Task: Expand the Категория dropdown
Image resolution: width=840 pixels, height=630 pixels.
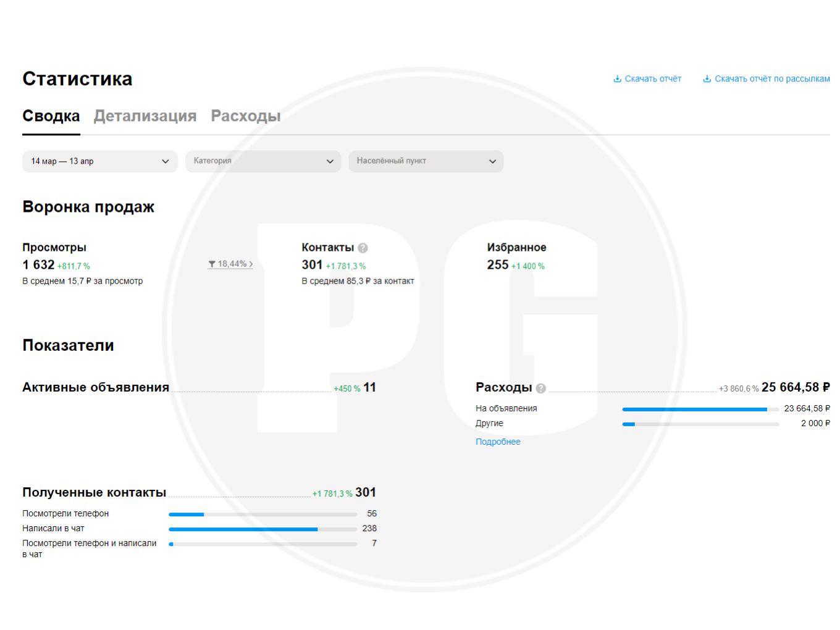Action: [263, 161]
